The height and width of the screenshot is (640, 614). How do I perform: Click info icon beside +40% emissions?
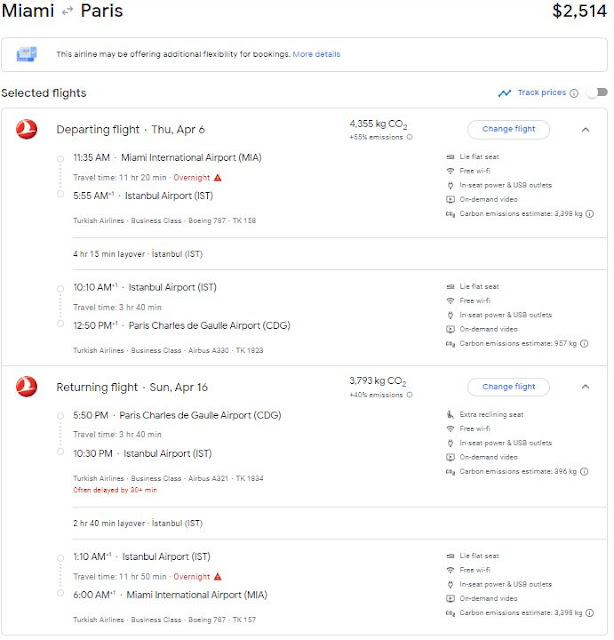coord(409,395)
